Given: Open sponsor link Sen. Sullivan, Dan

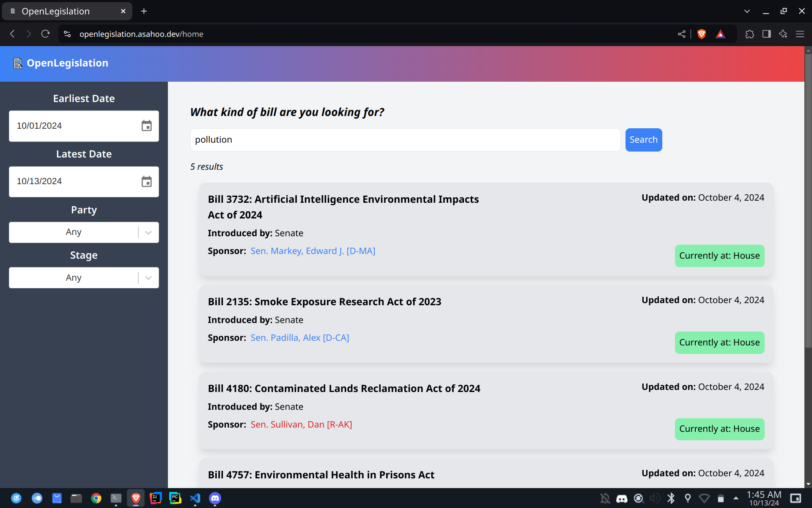Looking at the screenshot, I should click(301, 425).
